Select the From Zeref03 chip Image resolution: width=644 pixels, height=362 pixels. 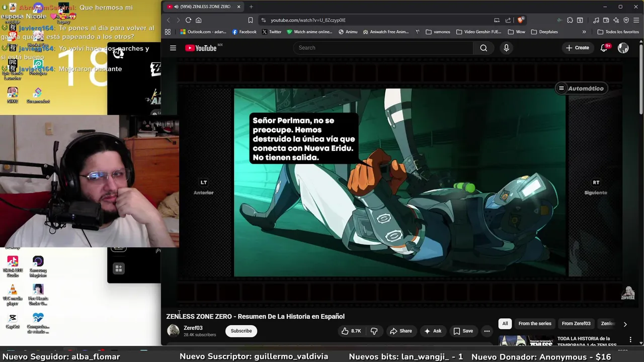click(x=576, y=324)
